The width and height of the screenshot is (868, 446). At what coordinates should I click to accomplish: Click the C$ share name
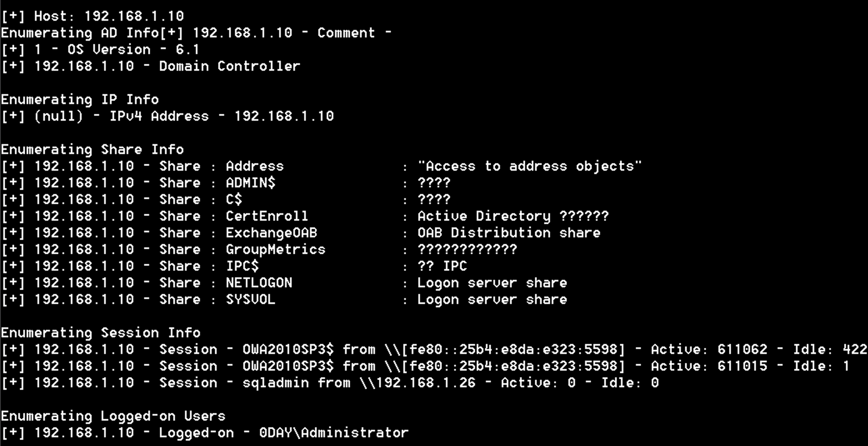click(x=233, y=200)
